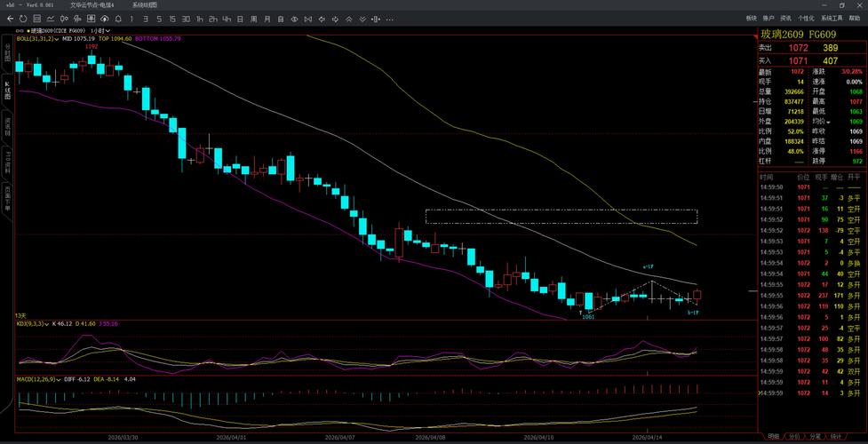Switch to 1h period
868x444 pixels.
[x=199, y=19]
